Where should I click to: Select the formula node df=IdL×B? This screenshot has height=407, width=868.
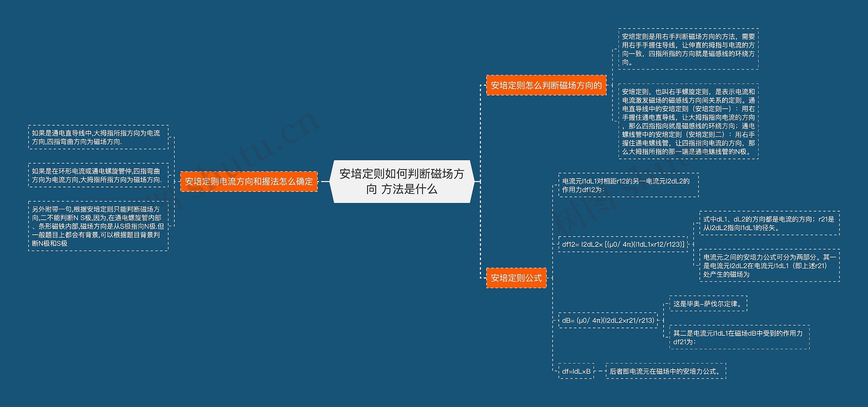pyautogui.click(x=576, y=371)
